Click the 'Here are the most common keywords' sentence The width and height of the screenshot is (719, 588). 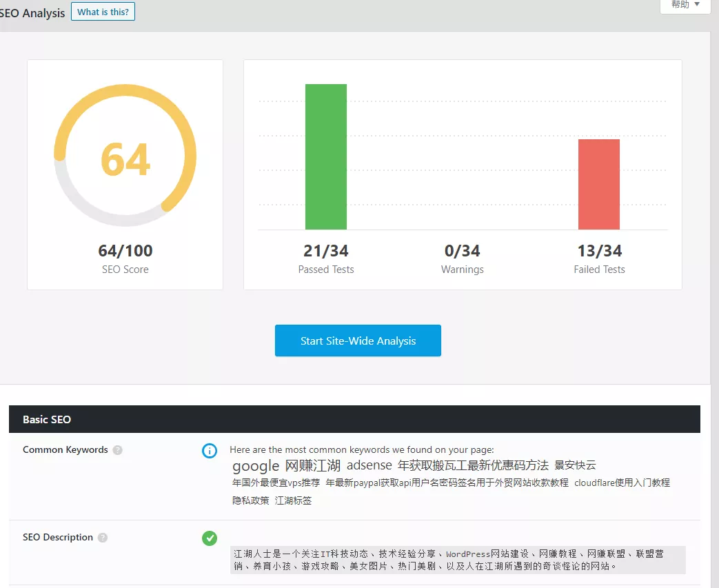(362, 449)
